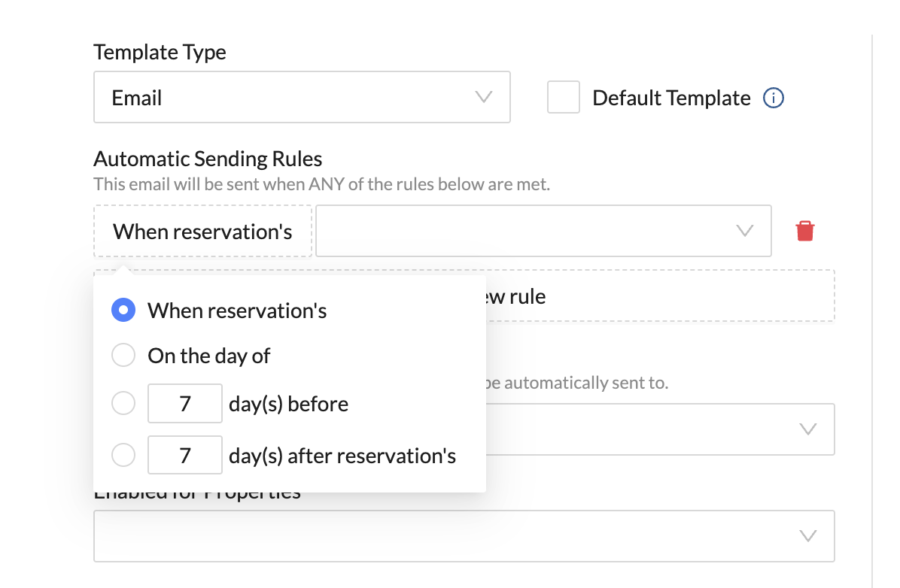This screenshot has width=900, height=588.
Task: Click the "When reservation's" rule trigger button
Action: tap(202, 231)
